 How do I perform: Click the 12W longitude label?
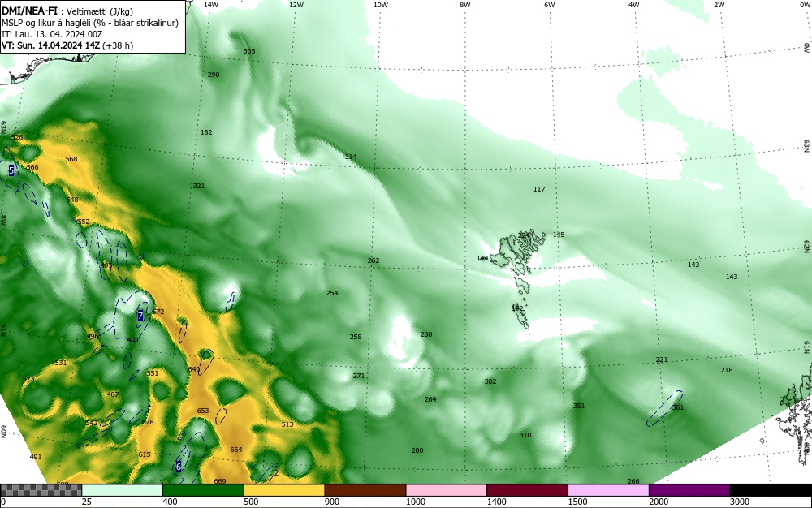tap(296, 5)
